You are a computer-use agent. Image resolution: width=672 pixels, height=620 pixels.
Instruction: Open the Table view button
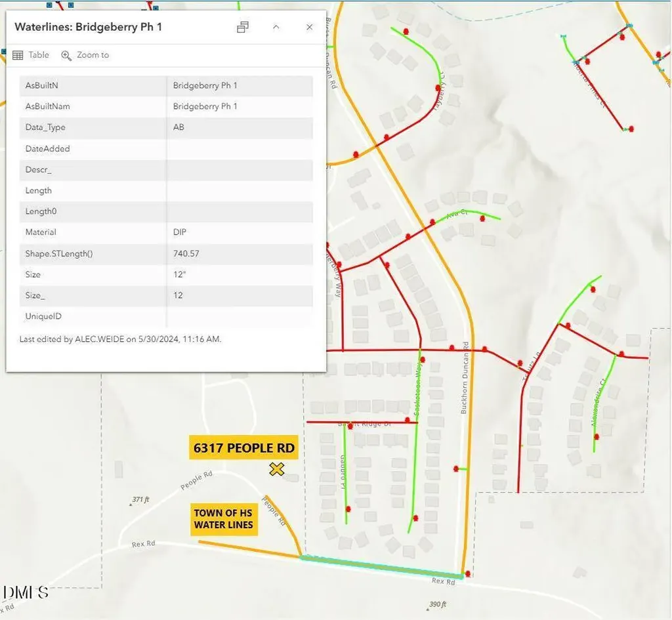[x=31, y=55]
